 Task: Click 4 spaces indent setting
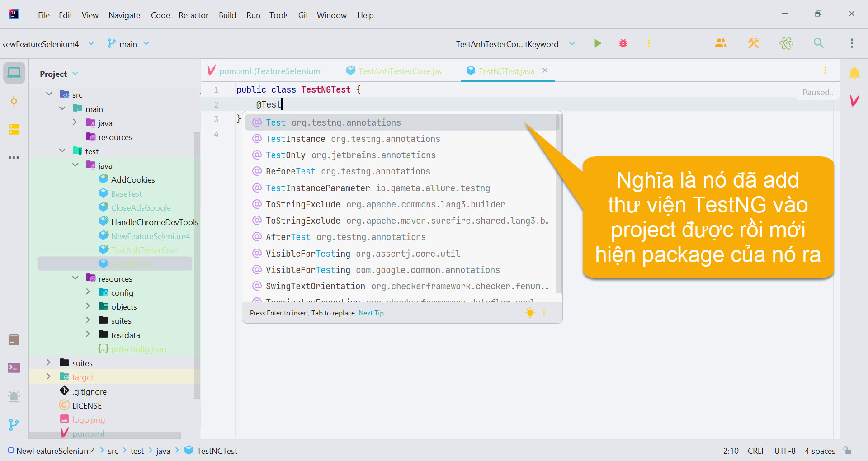point(820,451)
